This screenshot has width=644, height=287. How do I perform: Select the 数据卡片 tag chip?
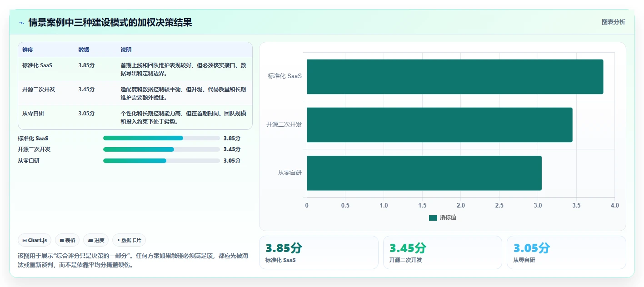coord(129,240)
